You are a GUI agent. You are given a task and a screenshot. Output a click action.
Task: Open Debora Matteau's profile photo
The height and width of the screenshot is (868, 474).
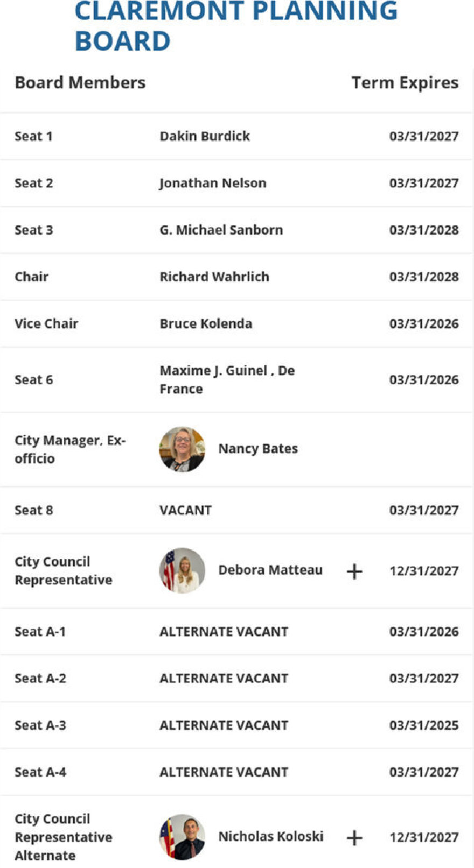tap(182, 570)
